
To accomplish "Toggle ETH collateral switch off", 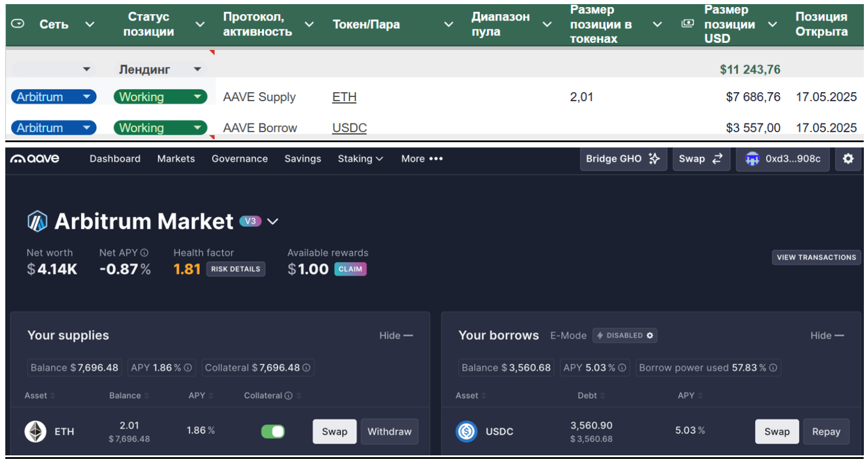I will tap(273, 431).
